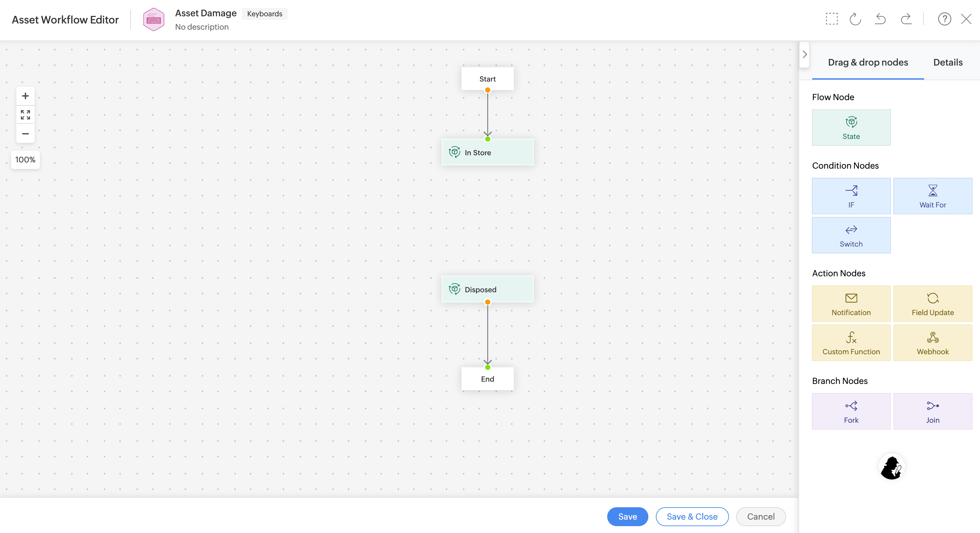Select the Webhook action node
The width and height of the screenshot is (980, 533).
[932, 343]
